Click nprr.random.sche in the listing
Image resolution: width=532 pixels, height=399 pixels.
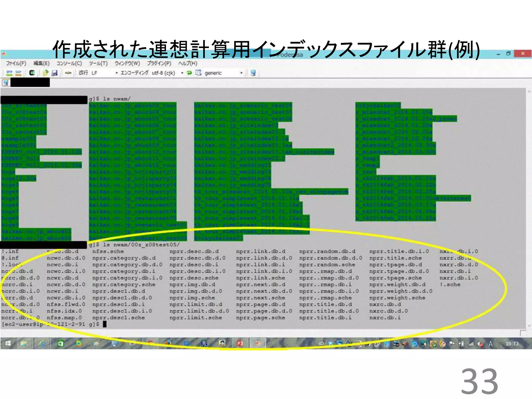point(327,265)
